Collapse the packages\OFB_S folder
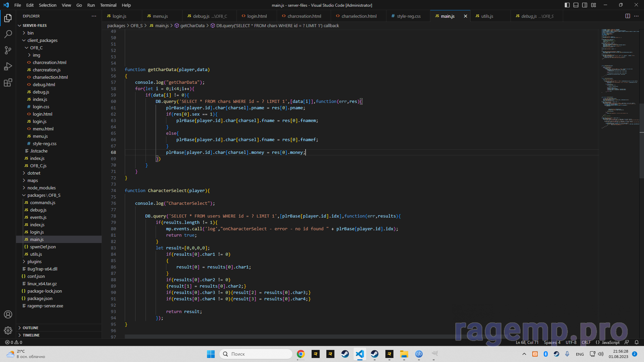The width and height of the screenshot is (644, 362). tap(59, 195)
